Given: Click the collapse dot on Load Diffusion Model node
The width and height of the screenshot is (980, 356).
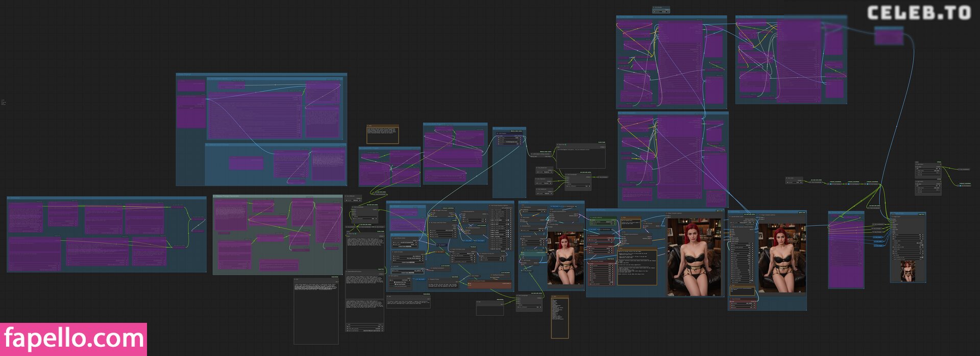Looking at the screenshot, I should pos(393,238).
